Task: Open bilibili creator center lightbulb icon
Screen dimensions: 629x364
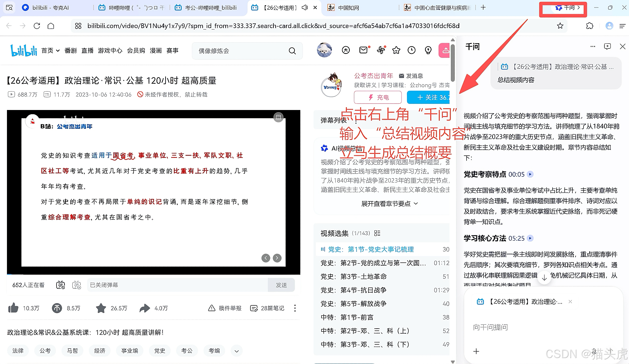Action: (428, 50)
